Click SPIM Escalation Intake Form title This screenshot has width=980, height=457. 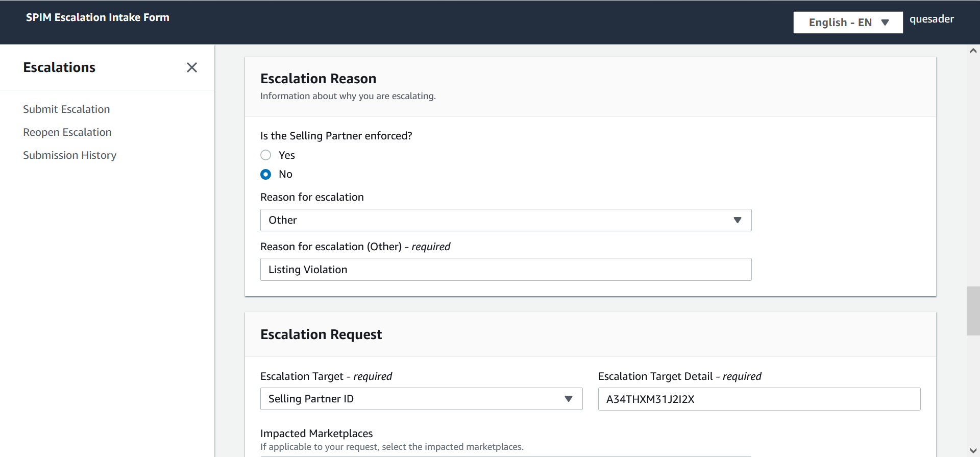point(97,17)
